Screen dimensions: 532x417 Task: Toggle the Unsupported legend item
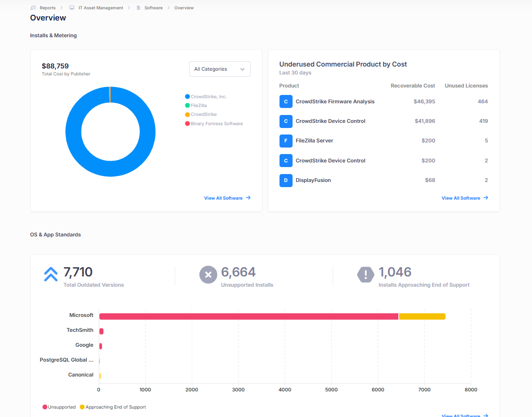[59, 407]
